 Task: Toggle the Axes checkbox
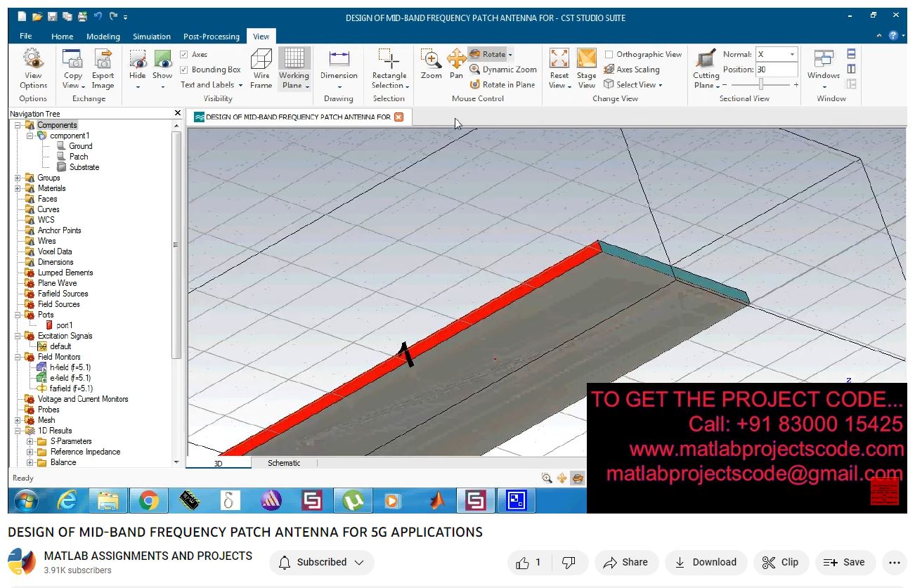[x=184, y=55]
